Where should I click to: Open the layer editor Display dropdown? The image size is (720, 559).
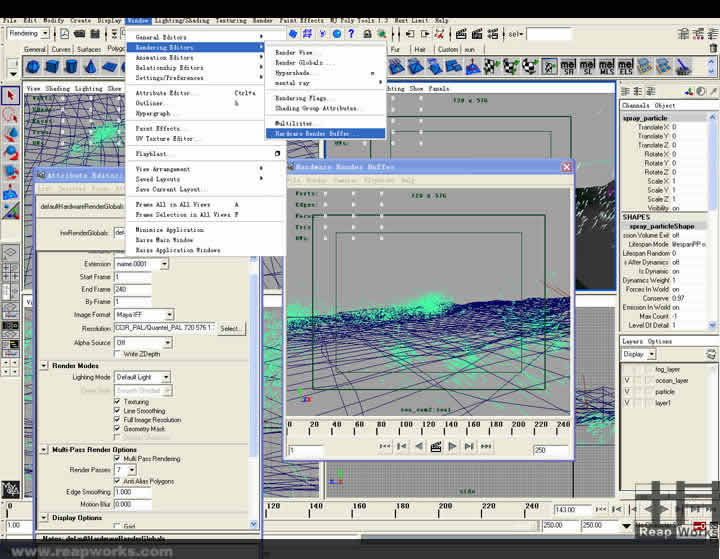pos(639,354)
